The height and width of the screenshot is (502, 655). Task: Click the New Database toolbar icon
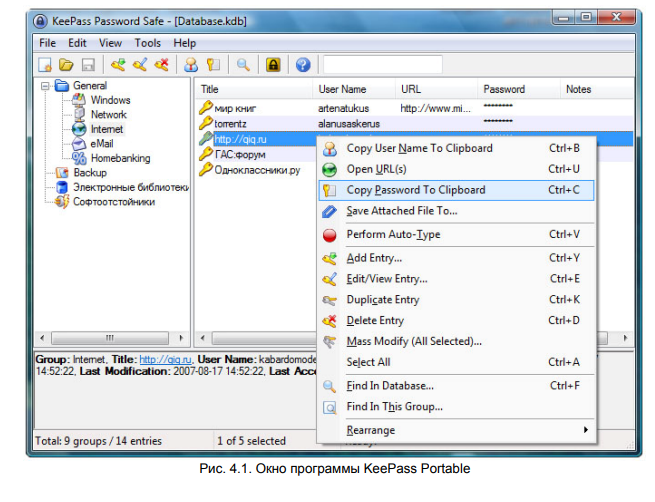click(46, 65)
